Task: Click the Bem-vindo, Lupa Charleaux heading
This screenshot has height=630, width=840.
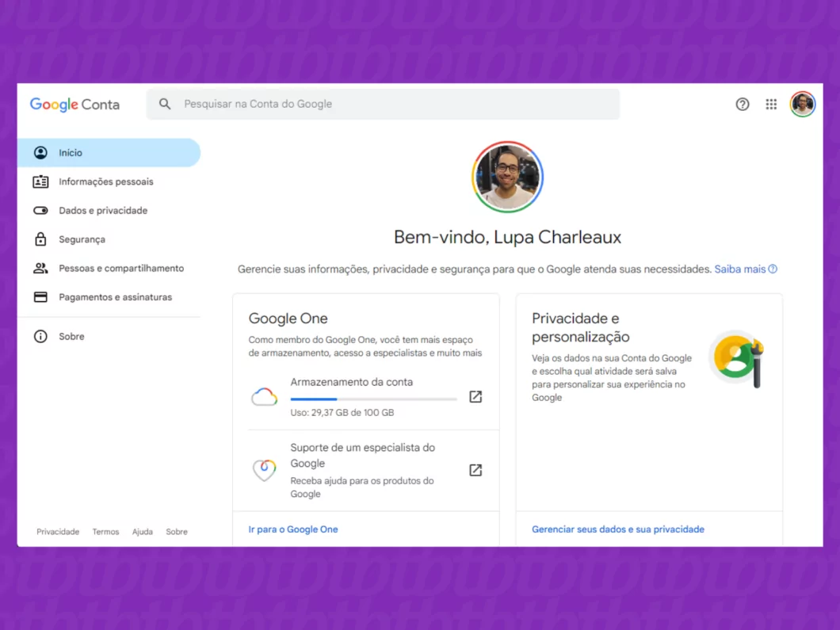Action: coord(507,237)
